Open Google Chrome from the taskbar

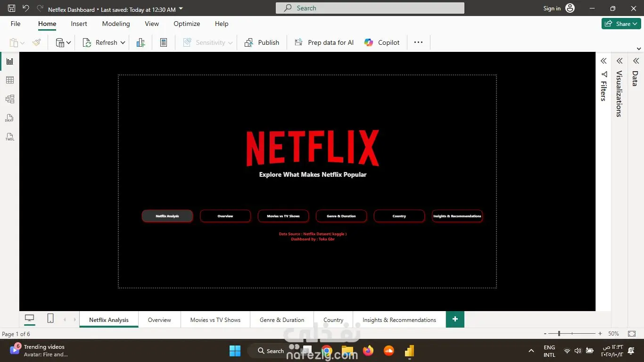coord(326,351)
